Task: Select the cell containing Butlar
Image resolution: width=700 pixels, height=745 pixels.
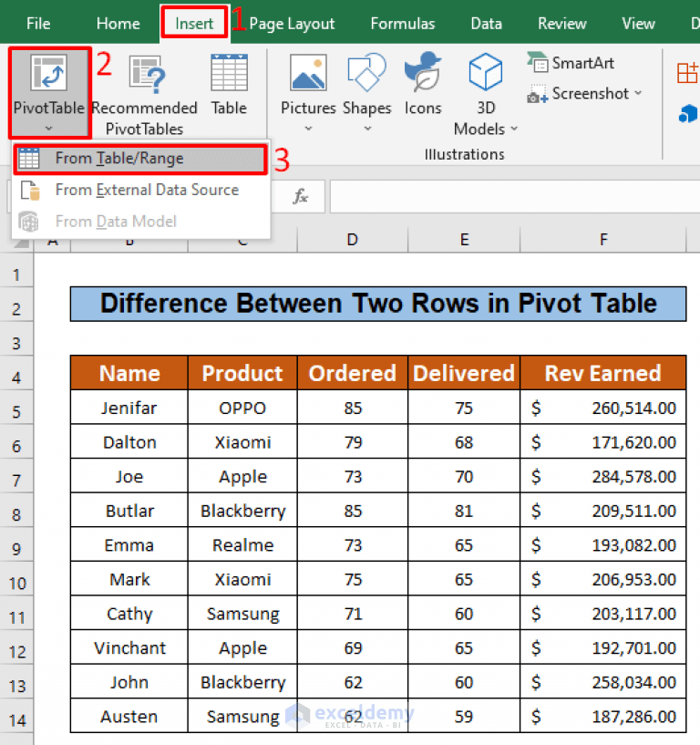Action: pyautogui.click(x=129, y=511)
